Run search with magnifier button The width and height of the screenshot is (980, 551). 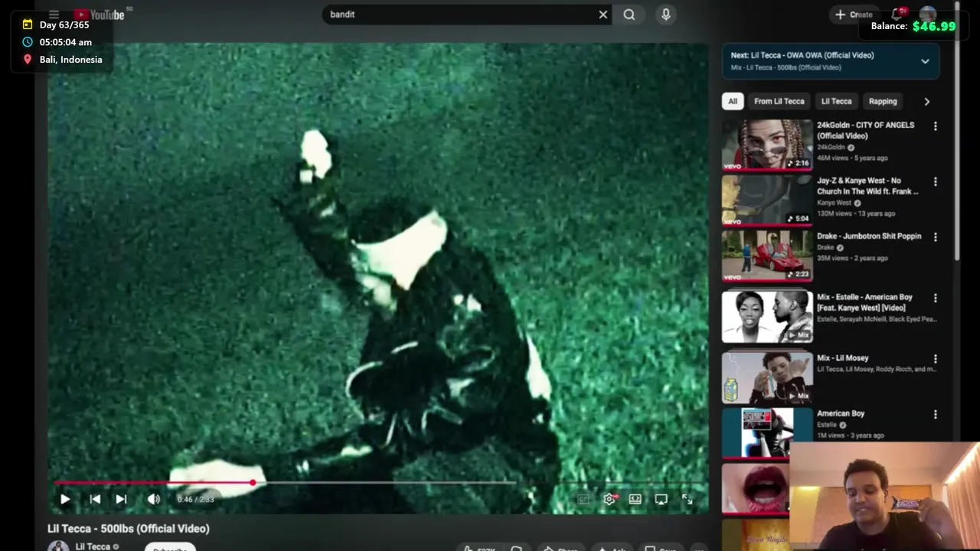click(629, 15)
